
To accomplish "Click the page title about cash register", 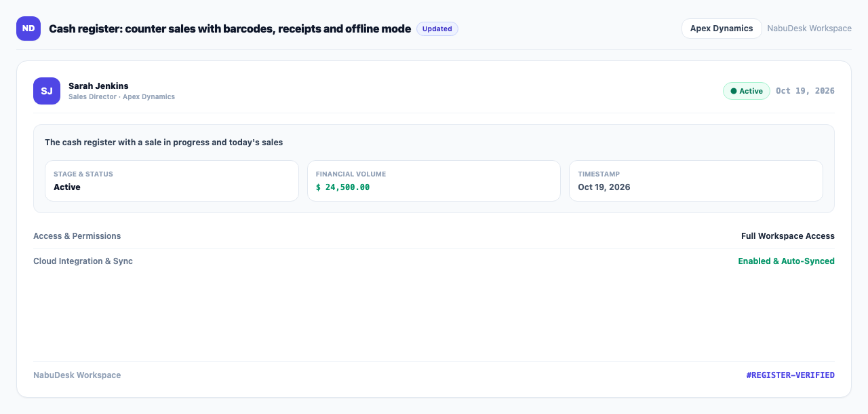I will point(230,29).
